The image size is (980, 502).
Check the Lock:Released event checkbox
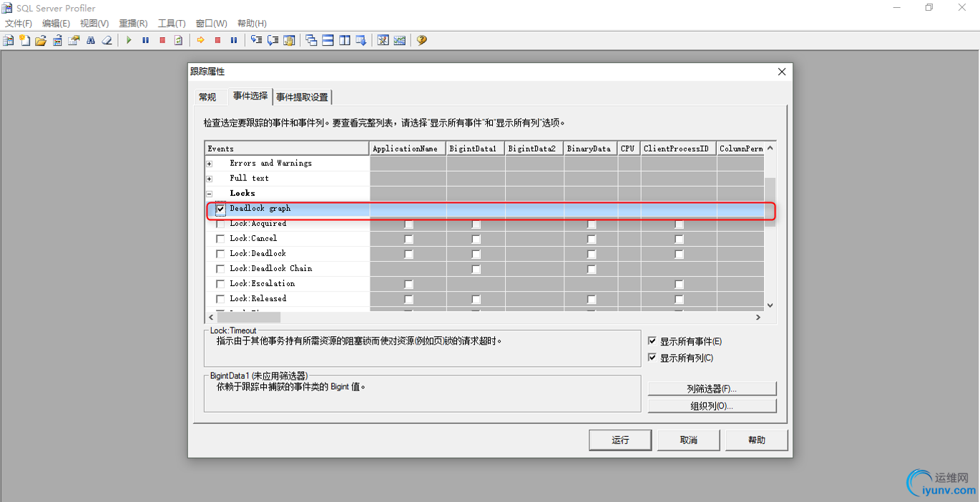[x=220, y=299]
